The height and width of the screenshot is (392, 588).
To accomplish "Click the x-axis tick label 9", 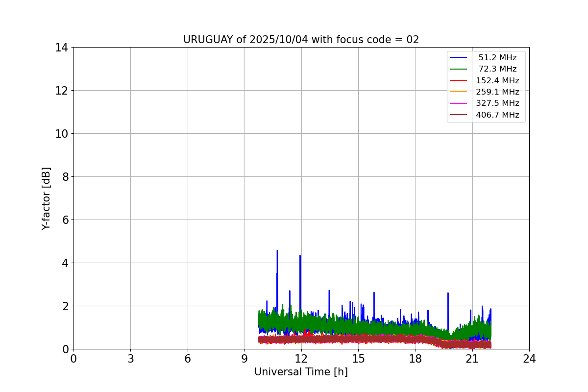I will pyautogui.click(x=245, y=359).
